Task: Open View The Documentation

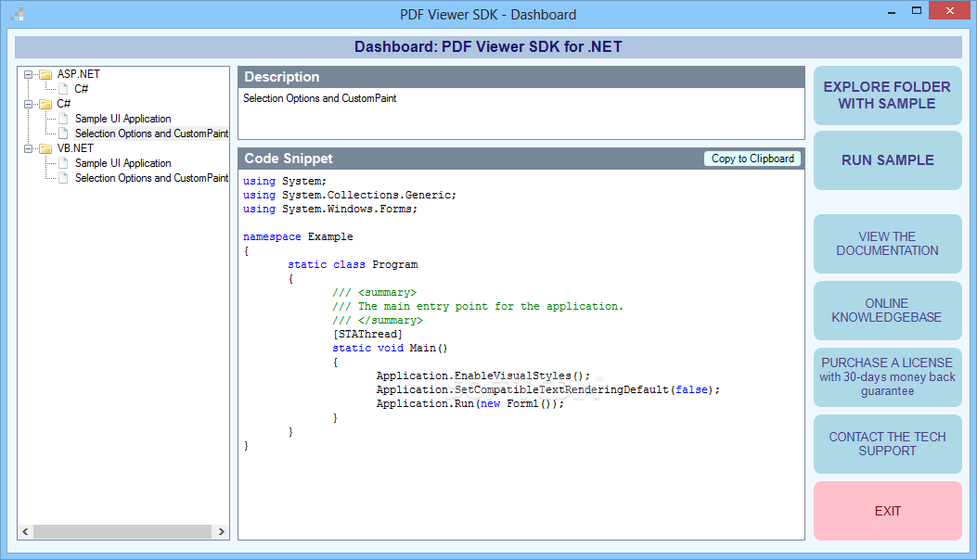Action: click(x=887, y=244)
